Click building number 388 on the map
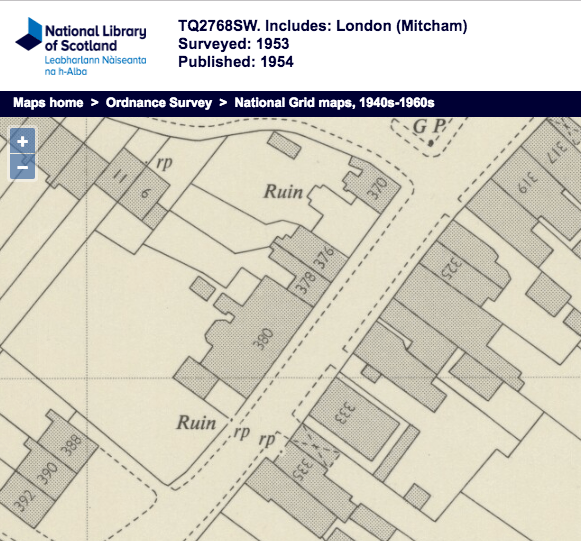The image size is (581, 541). click(71, 445)
